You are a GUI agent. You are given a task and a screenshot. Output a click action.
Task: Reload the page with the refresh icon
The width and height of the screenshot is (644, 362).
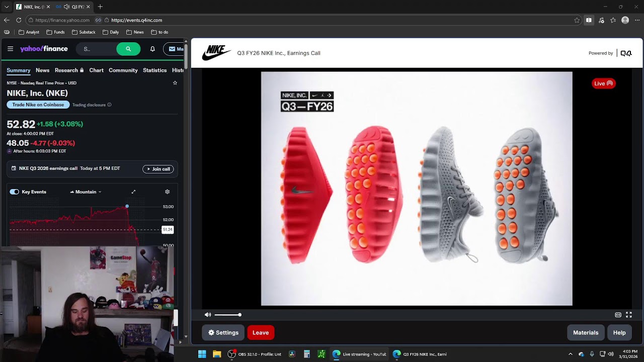(x=19, y=20)
